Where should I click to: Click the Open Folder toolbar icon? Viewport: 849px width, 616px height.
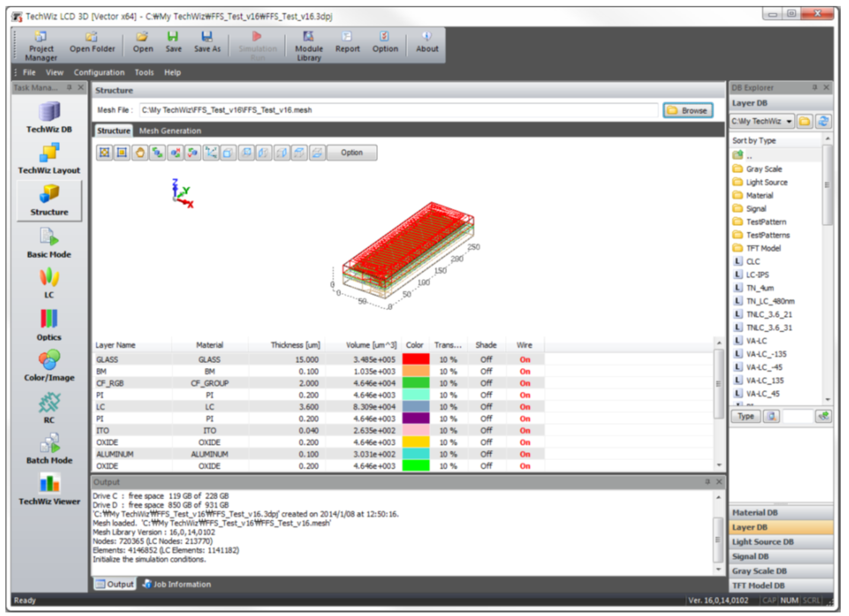(x=92, y=42)
